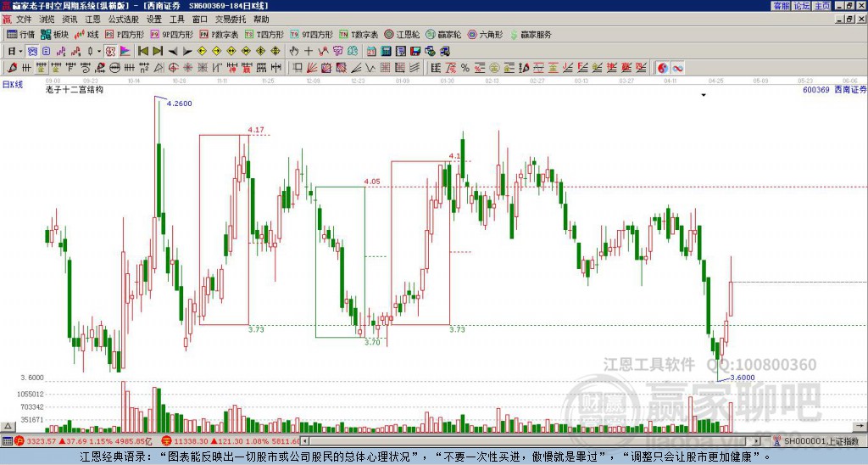Viewport: 868px width, 465px height.
Task: Open the 江恩 menu
Action: [92, 20]
